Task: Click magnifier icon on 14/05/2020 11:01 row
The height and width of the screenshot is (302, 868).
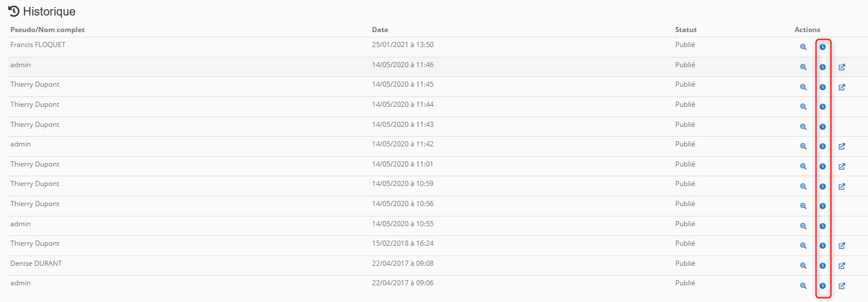Action: pos(803,167)
